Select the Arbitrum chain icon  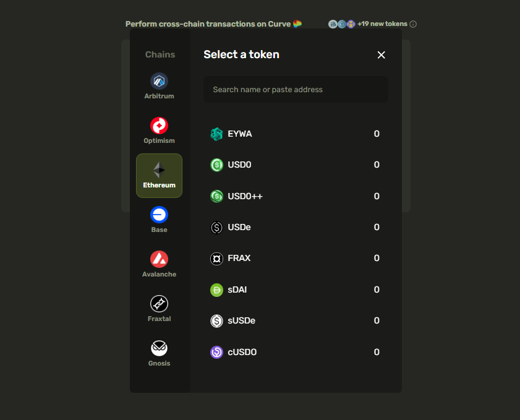coord(159,81)
